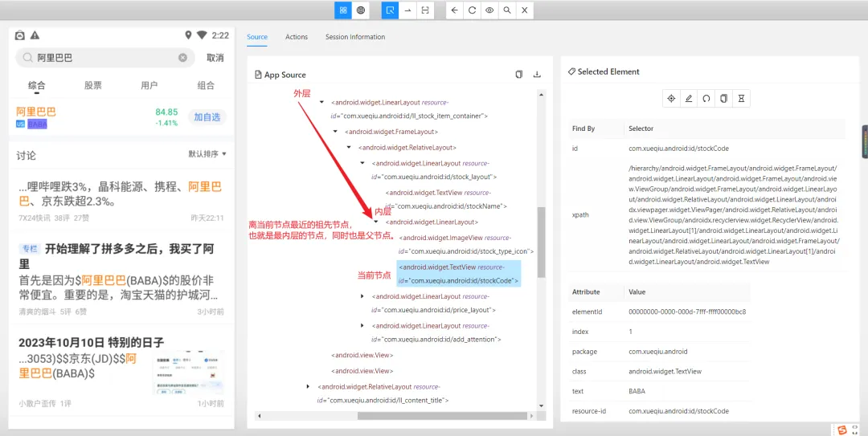Tap the 84.85 stock price
Viewport: 868px width, 436px height.
pyautogui.click(x=166, y=112)
